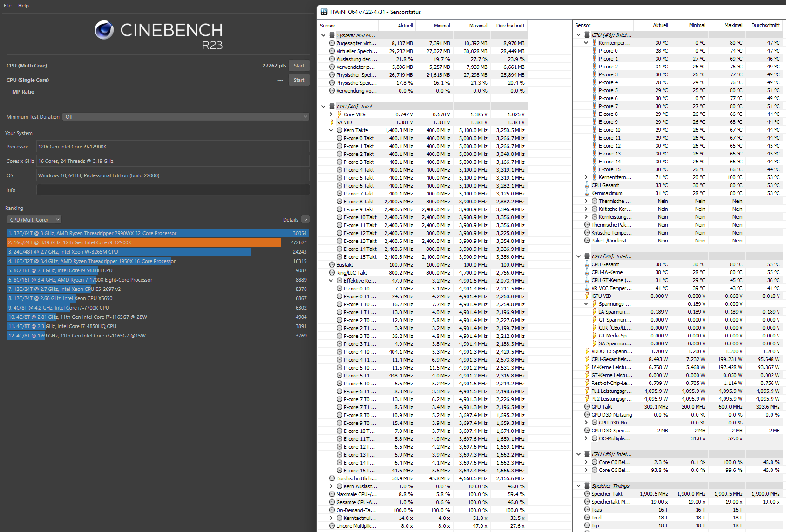The width and height of the screenshot is (786, 532).
Task: Expand the Core VIDs tree row
Action: 331,114
